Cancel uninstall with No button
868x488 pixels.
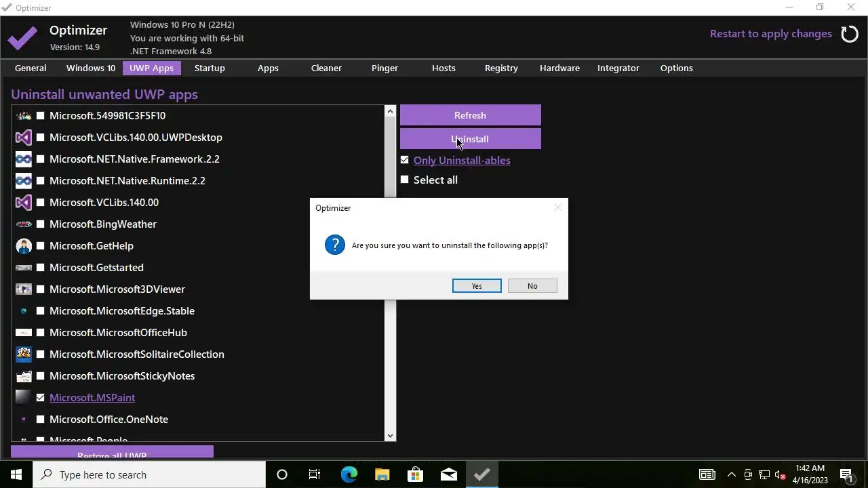[532, 286]
